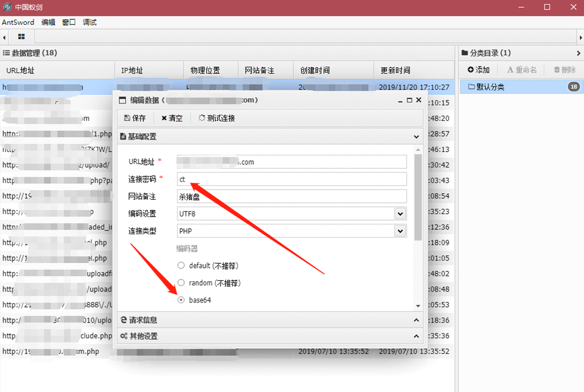584x392 pixels.
Task: Click the URL地址 input field
Action: (292, 162)
